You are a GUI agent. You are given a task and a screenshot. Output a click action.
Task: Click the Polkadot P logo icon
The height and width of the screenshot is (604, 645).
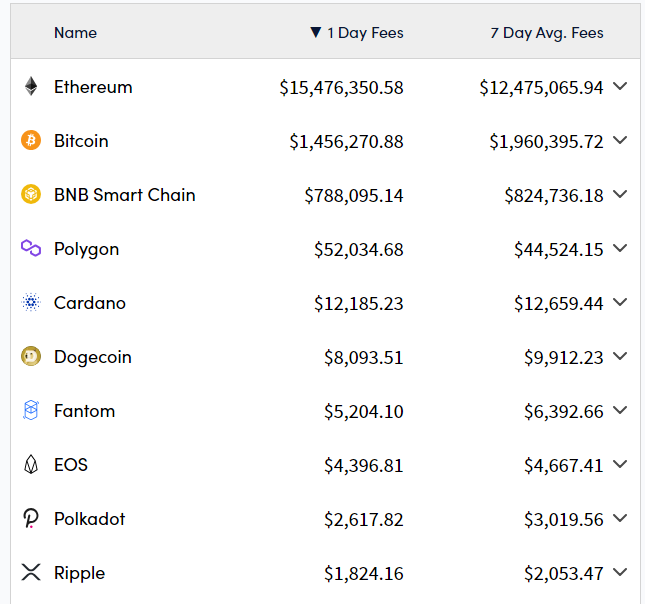[31, 518]
